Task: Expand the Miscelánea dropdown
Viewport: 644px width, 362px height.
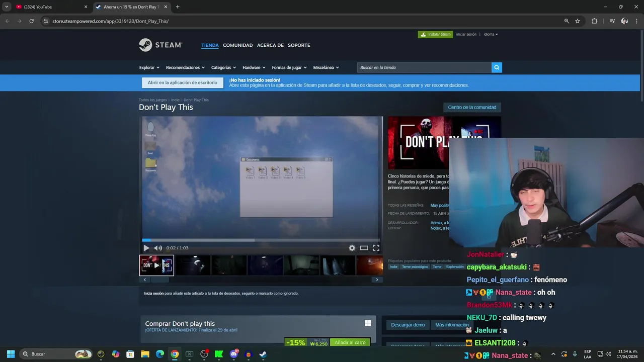Action: 326,67
